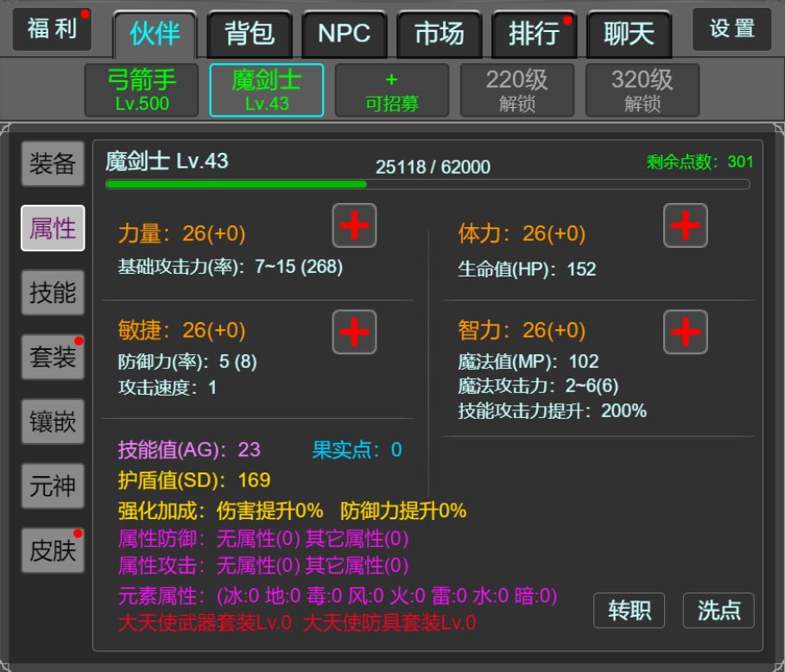Click the 魔法值(MP): 102 line

click(x=529, y=362)
